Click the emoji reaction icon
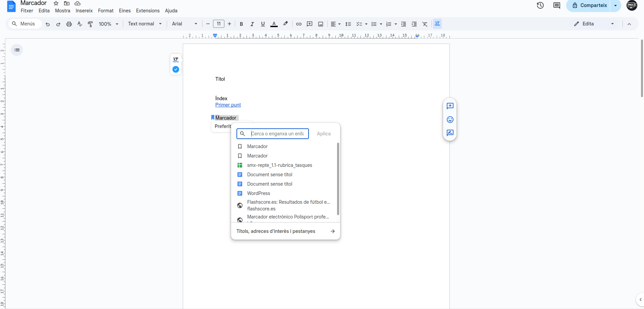 pyautogui.click(x=450, y=120)
